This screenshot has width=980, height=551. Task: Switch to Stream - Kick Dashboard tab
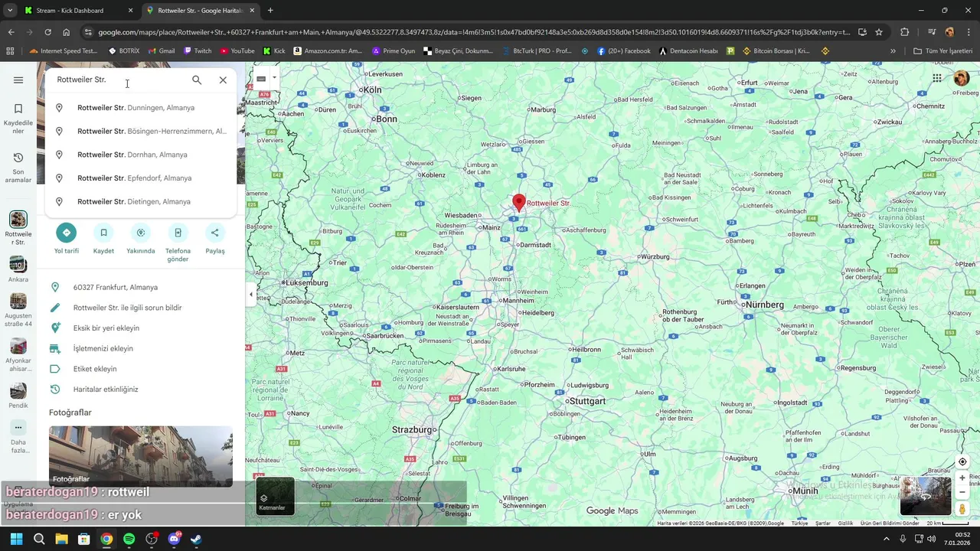[77, 11]
